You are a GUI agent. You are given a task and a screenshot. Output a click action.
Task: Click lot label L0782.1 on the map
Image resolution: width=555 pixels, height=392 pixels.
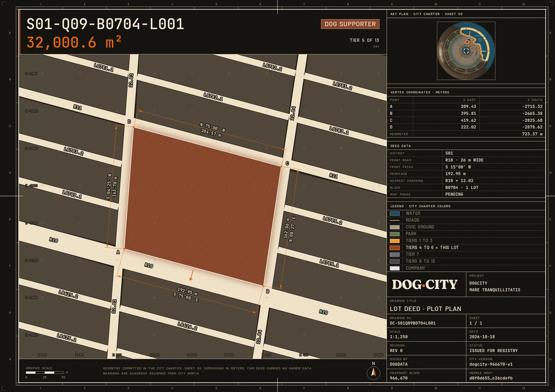tap(213, 97)
